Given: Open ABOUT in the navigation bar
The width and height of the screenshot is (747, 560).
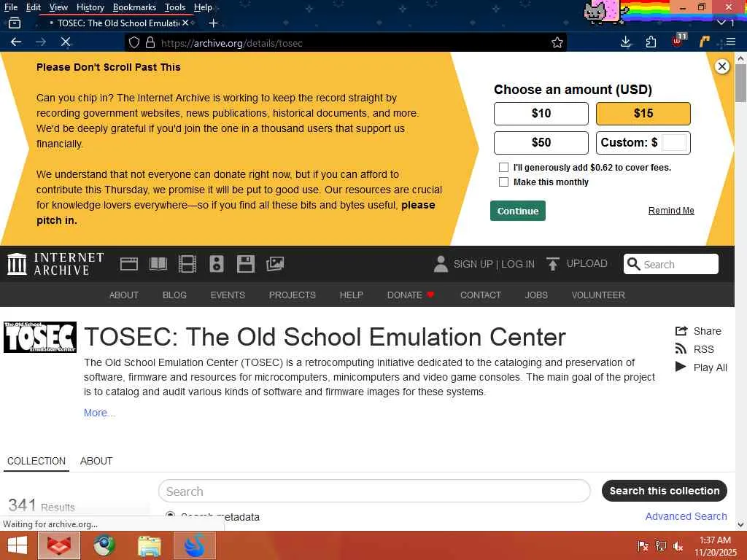Looking at the screenshot, I should pos(124,295).
